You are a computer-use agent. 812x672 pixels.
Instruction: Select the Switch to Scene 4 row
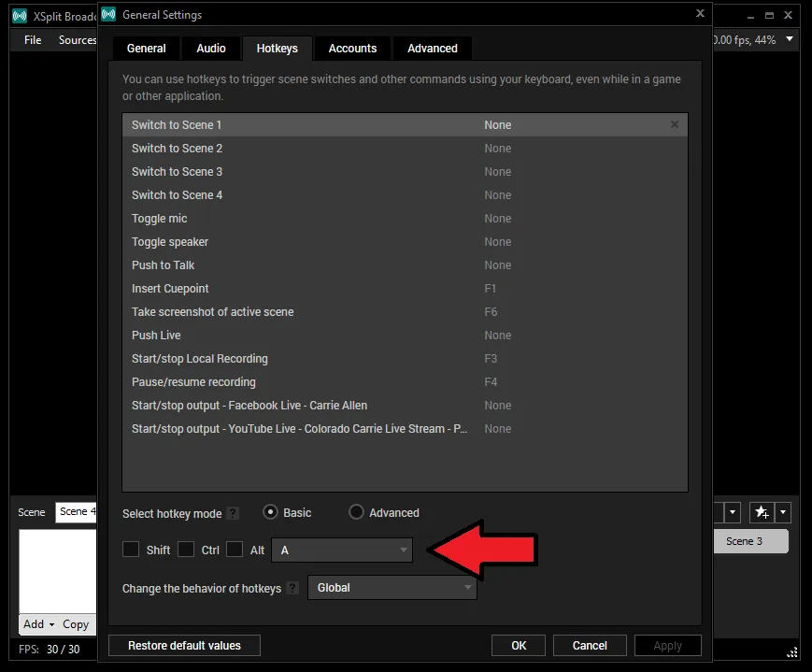point(405,194)
